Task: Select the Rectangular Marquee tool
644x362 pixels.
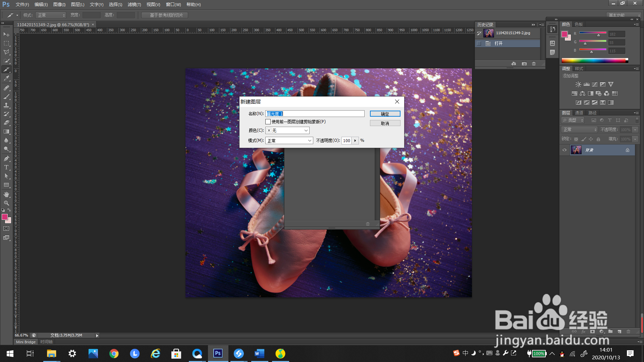Action: tap(6, 43)
